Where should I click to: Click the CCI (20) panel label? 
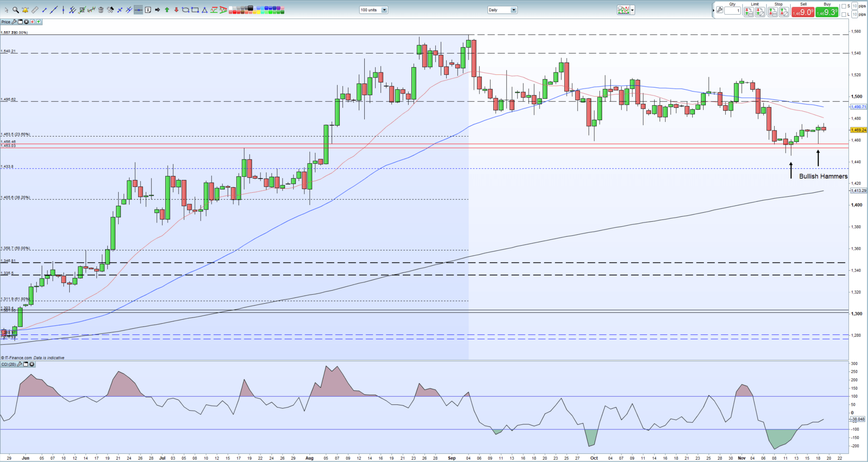pos(8,364)
